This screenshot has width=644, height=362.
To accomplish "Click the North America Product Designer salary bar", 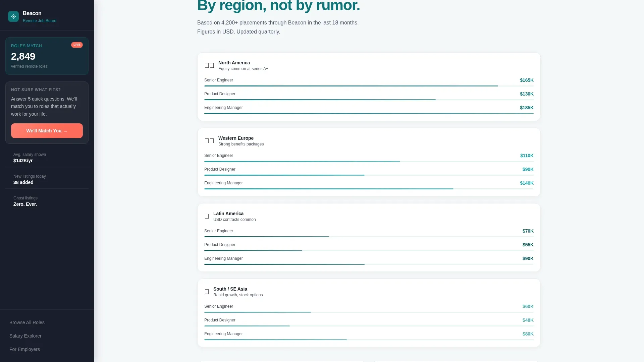I will click(369, 100).
